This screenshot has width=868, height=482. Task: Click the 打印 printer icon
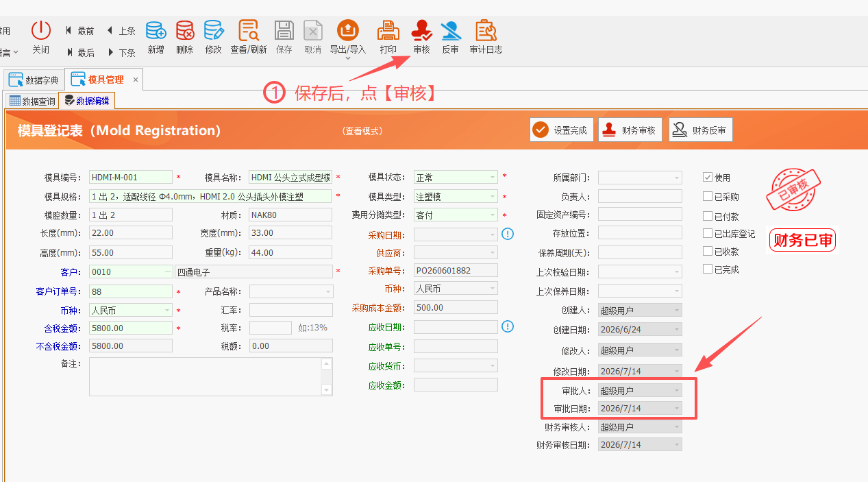[388, 31]
